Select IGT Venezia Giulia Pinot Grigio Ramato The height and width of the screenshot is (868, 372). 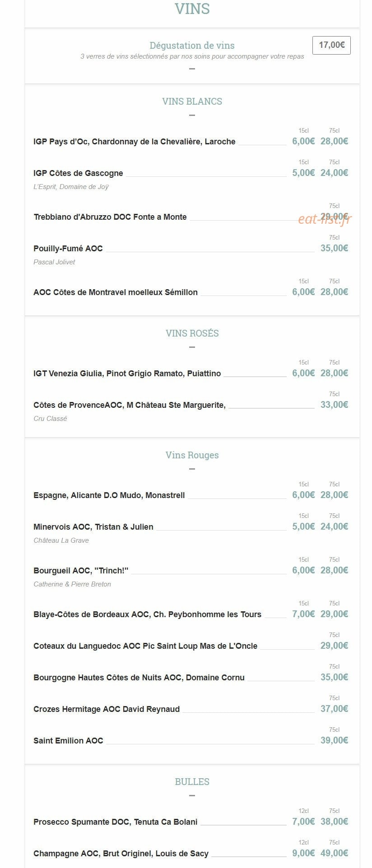click(127, 374)
